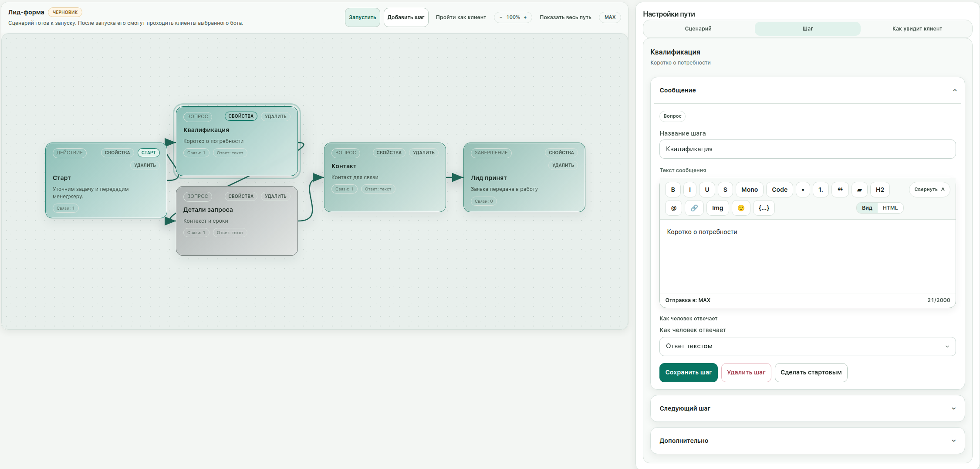980x469 pixels.
Task: Expand the Следующий шаг section
Action: pos(808,408)
